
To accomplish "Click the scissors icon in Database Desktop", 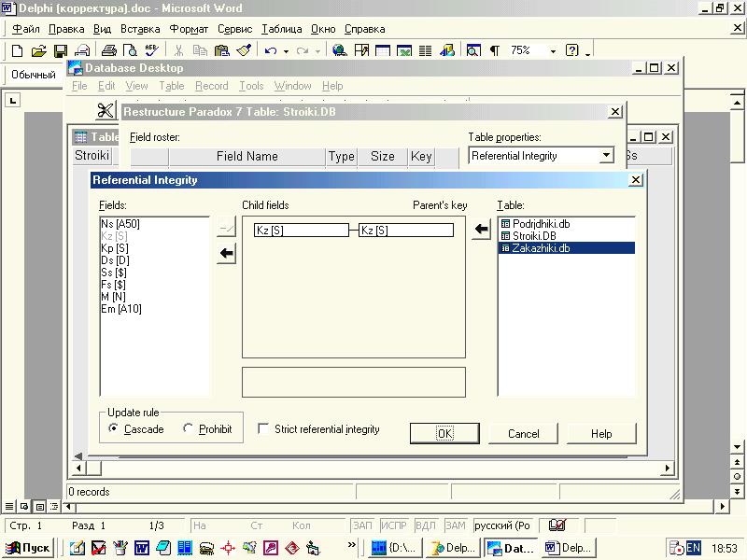I will (106, 111).
